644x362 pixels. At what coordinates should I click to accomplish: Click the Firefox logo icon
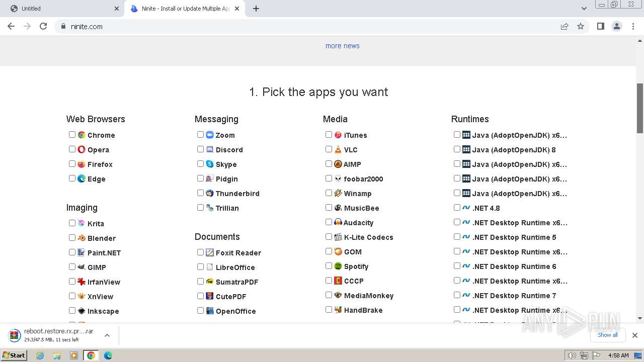82,164
